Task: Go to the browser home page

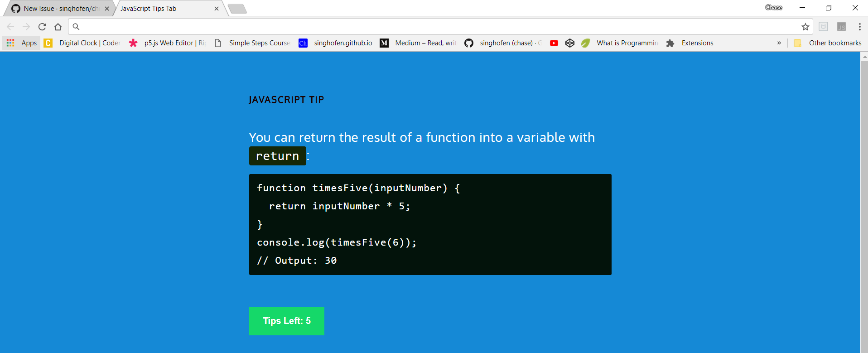Action: point(58,27)
